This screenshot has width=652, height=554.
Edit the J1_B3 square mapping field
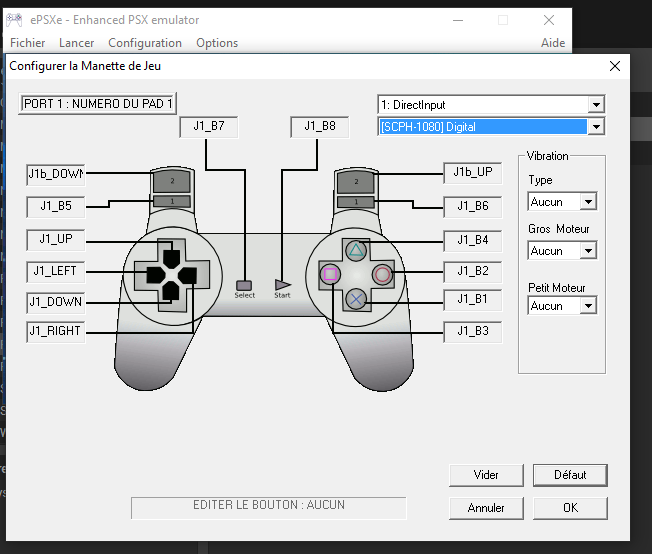(473, 331)
